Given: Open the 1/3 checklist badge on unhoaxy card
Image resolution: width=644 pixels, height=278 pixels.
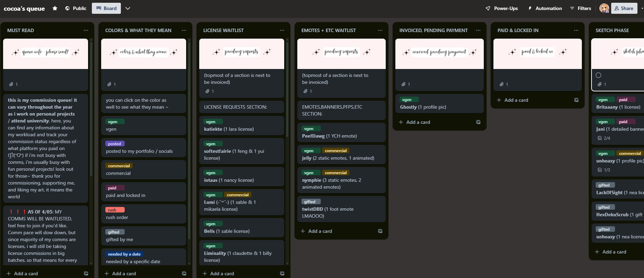Looking at the screenshot, I should pos(604,170).
